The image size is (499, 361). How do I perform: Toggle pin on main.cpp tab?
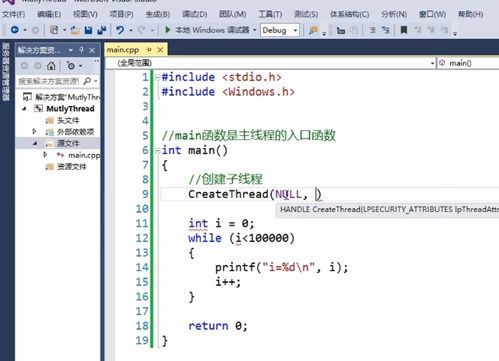(149, 50)
